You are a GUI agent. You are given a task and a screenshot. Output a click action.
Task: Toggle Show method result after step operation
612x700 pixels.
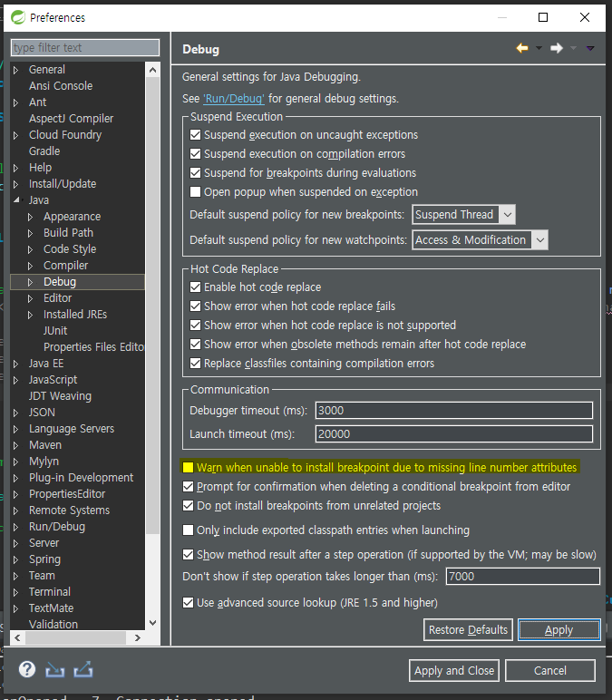click(188, 554)
